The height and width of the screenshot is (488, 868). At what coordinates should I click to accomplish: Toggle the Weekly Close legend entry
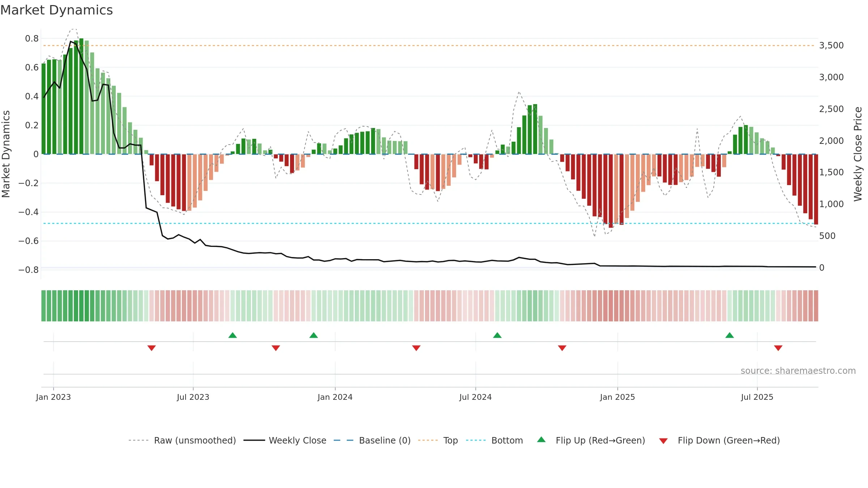(285, 440)
